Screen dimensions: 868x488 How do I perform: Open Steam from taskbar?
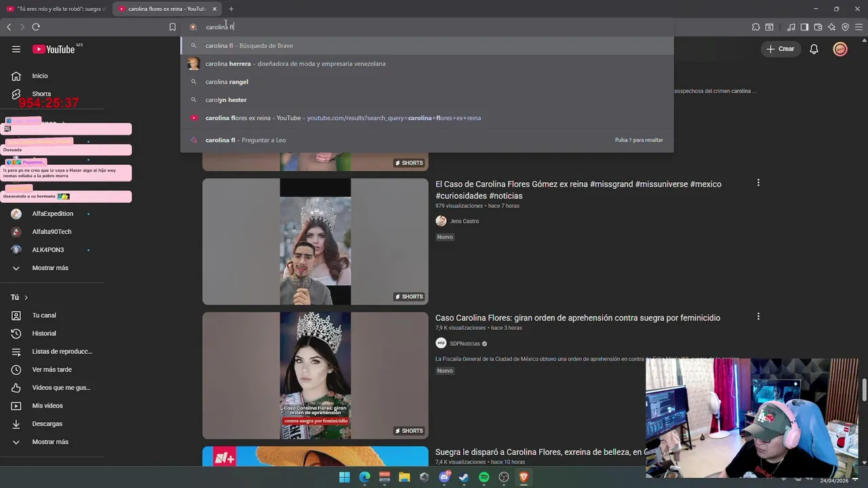pos(464,477)
